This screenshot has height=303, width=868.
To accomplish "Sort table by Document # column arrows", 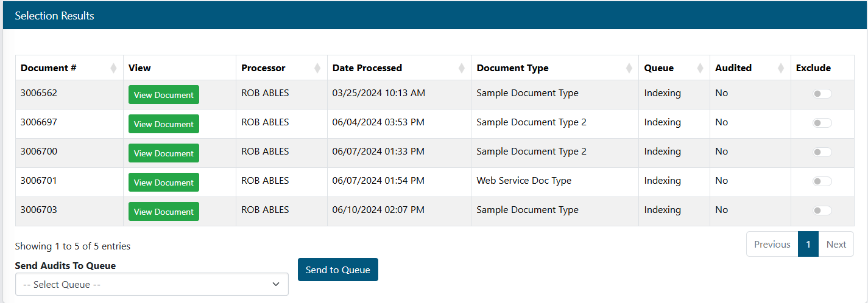I will [113, 68].
